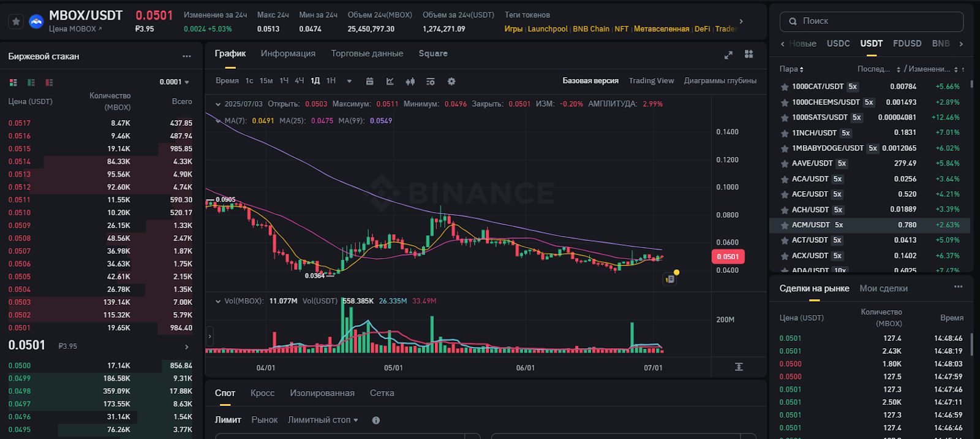Open chart display options icon

[431, 81]
